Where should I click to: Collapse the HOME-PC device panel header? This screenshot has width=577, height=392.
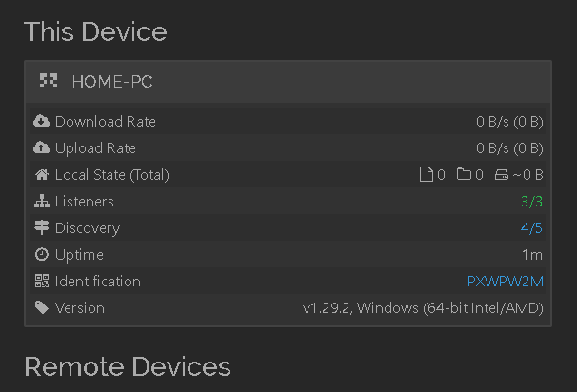coord(288,81)
